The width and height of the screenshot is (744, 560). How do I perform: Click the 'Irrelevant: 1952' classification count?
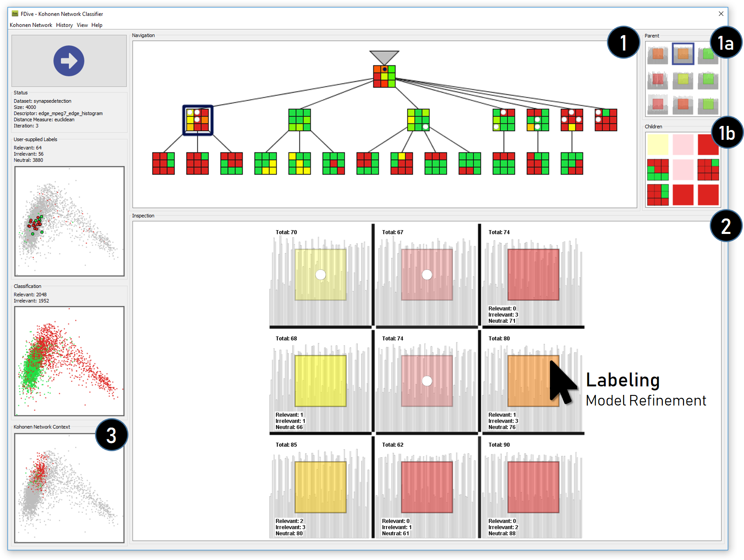[x=31, y=301]
